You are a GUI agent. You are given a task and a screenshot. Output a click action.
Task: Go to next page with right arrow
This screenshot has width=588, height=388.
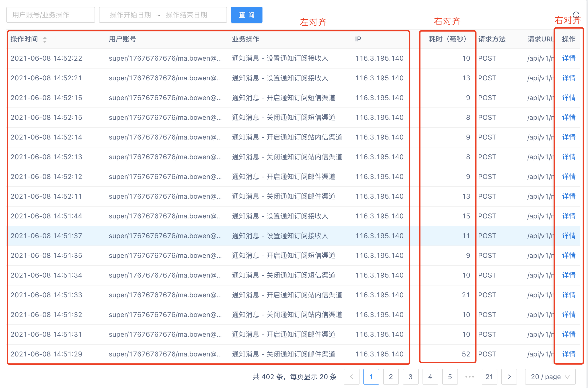pyautogui.click(x=509, y=377)
